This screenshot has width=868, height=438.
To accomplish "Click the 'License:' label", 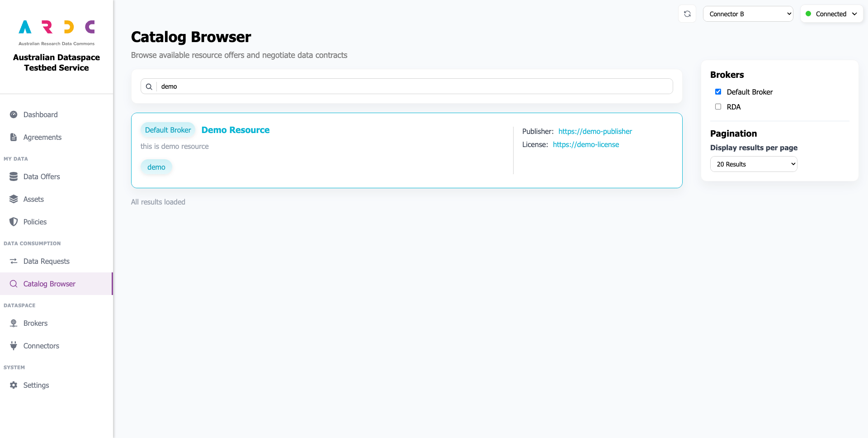I will click(x=535, y=144).
